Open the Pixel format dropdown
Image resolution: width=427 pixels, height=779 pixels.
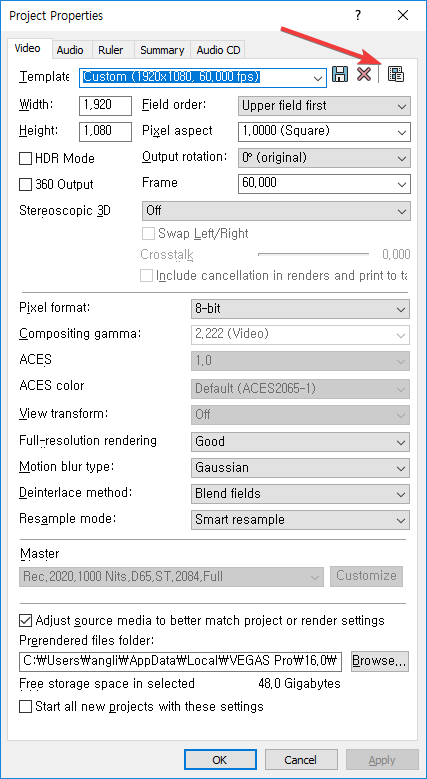pyautogui.click(x=300, y=309)
